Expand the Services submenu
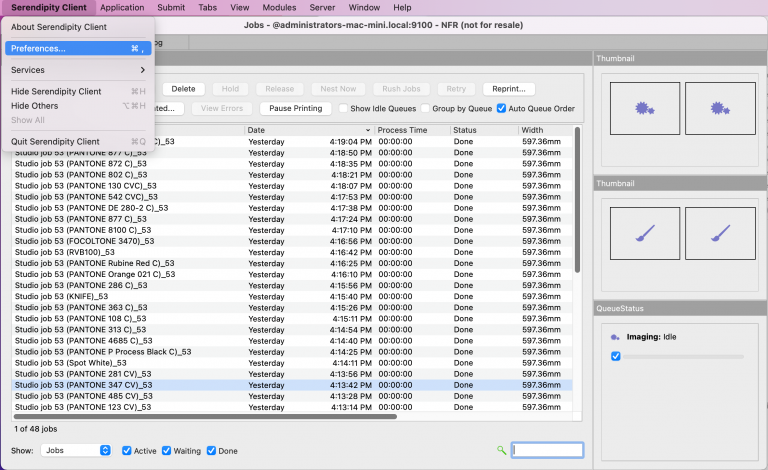The width and height of the screenshot is (768, 470). tap(78, 70)
